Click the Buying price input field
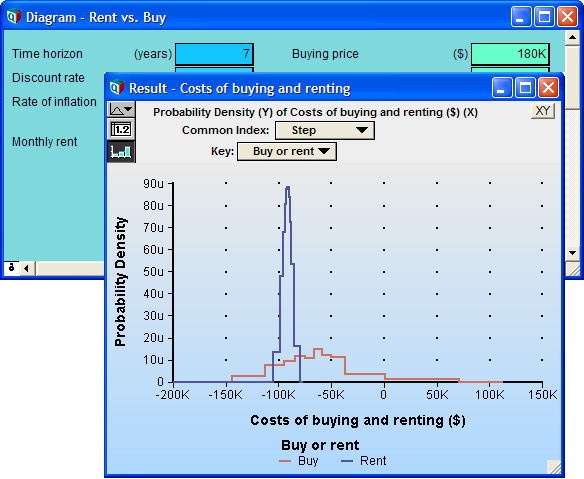The width and height of the screenshot is (584, 479). pos(510,54)
